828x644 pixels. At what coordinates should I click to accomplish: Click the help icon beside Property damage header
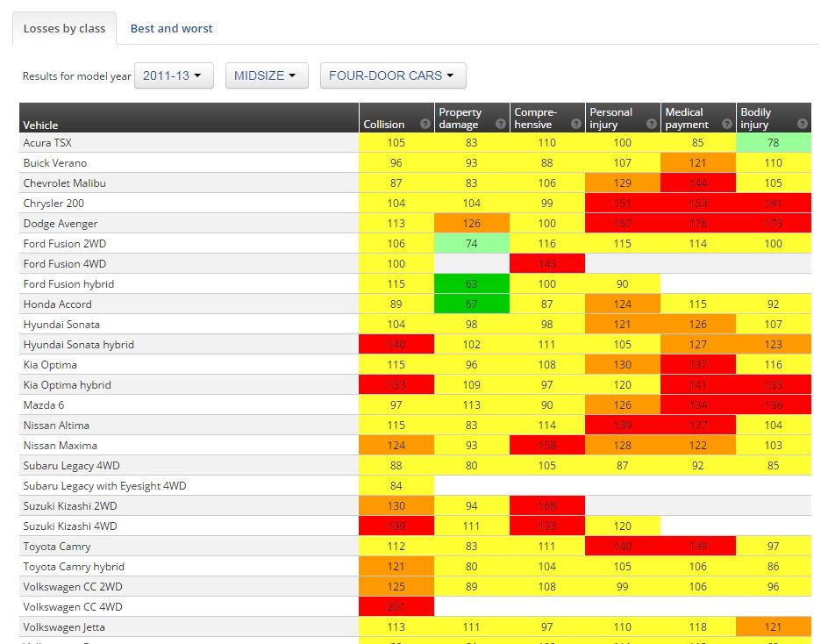click(501, 125)
